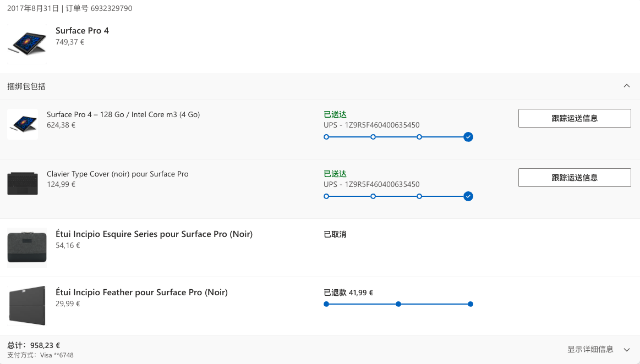
Task: Click second step dot of Type Cover tracker
Action: 373,196
